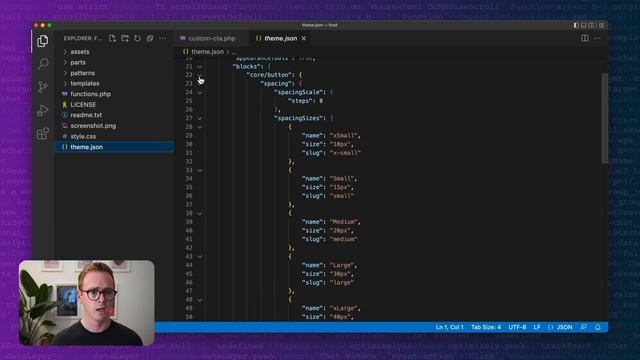Viewport: 640px width, 360px height.
Task: Click the "steps": 0 entry on line 25
Action: tap(305, 101)
